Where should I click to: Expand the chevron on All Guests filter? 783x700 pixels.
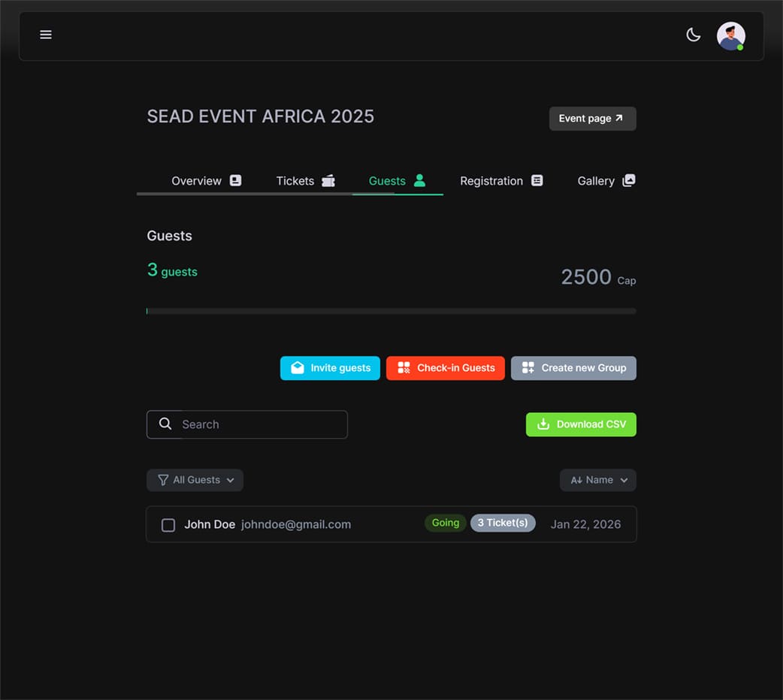pyautogui.click(x=231, y=480)
